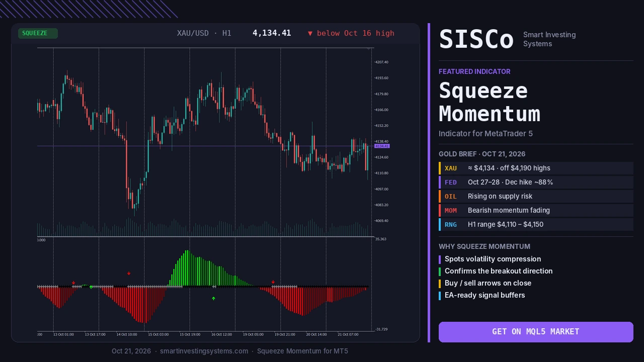
Task: Click the GET ON MQL5 MARKET button
Action: 536,332
